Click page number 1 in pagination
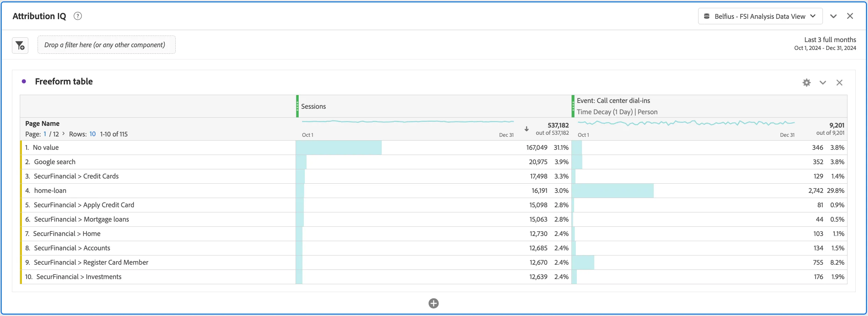 [x=45, y=134]
